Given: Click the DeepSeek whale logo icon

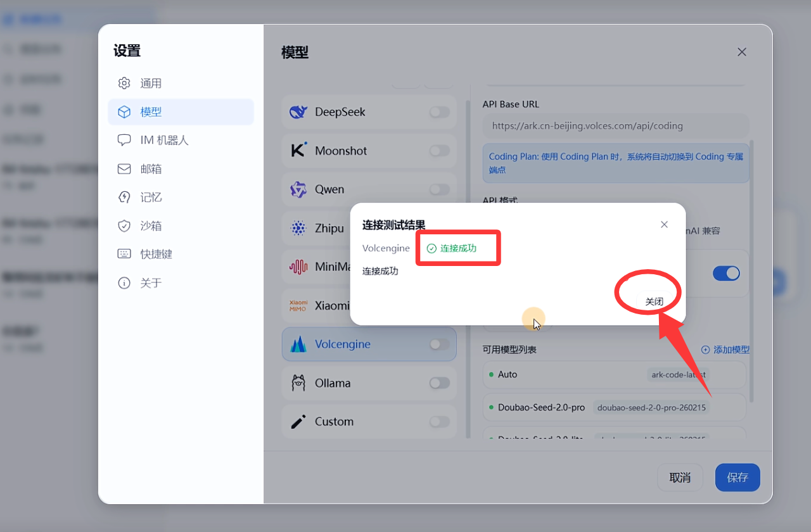Looking at the screenshot, I should click(298, 112).
